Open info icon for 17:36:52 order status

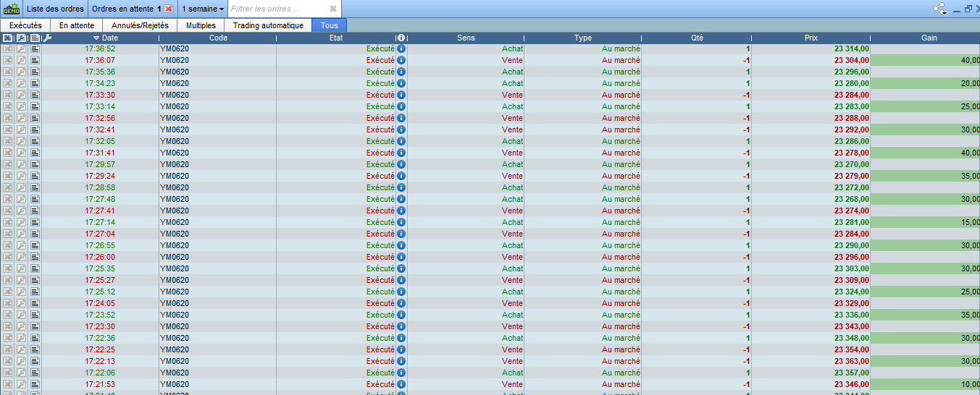click(401, 48)
